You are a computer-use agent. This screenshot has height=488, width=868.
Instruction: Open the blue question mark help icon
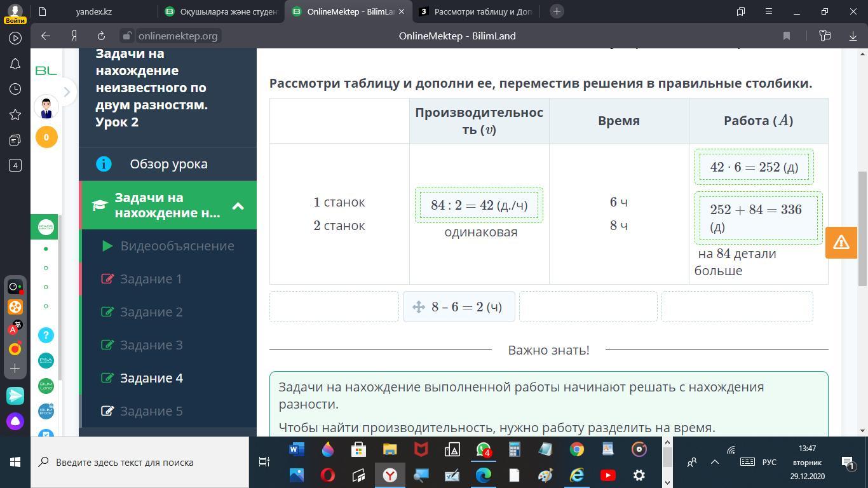pyautogui.click(x=46, y=335)
